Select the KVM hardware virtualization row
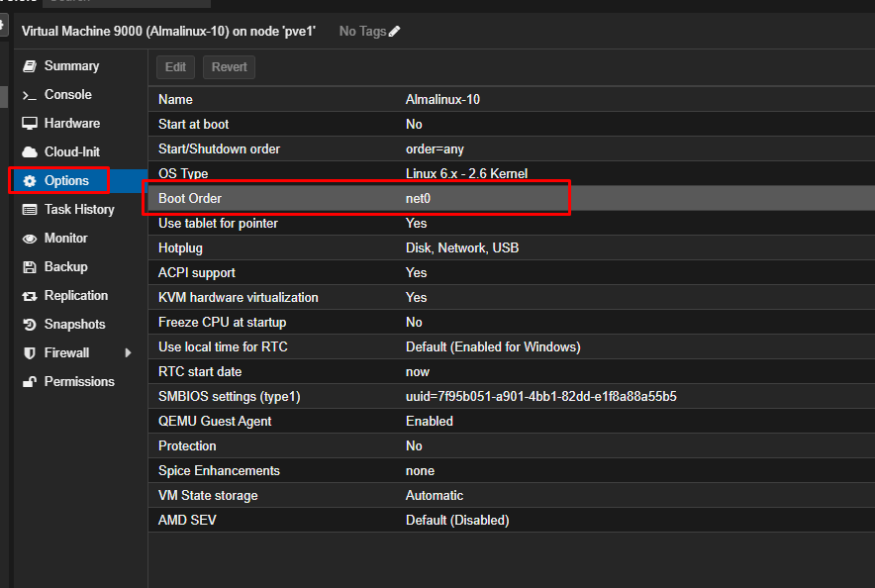This screenshot has height=588, width=875. click(511, 297)
